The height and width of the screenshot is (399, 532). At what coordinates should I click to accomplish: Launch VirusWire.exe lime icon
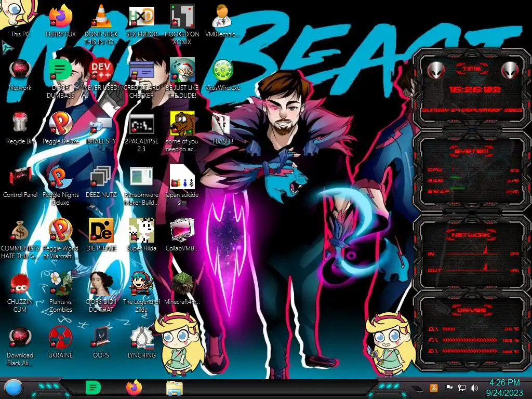[222, 70]
